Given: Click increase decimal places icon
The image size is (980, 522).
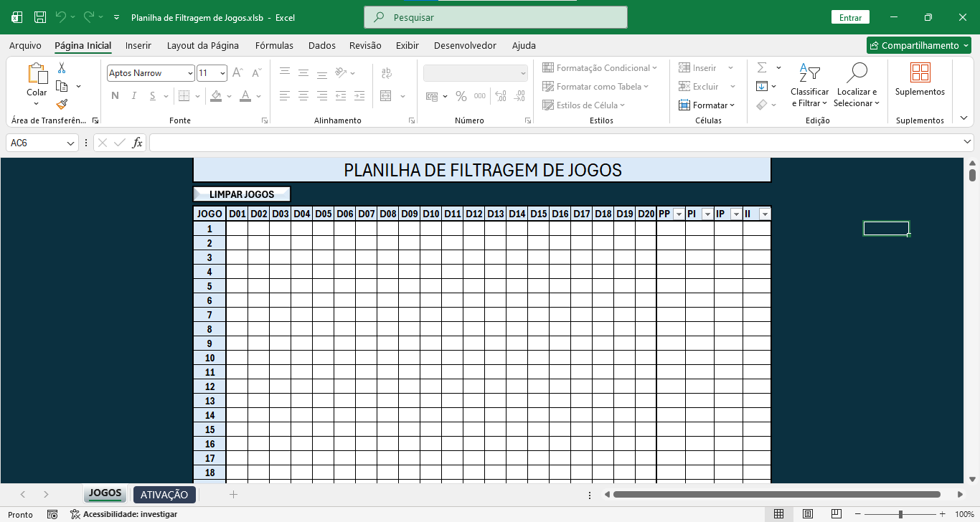Looking at the screenshot, I should coord(501,96).
